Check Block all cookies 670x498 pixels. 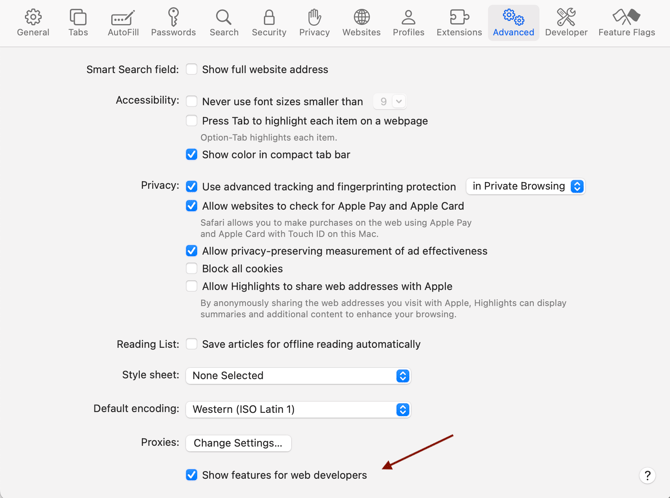(x=192, y=269)
